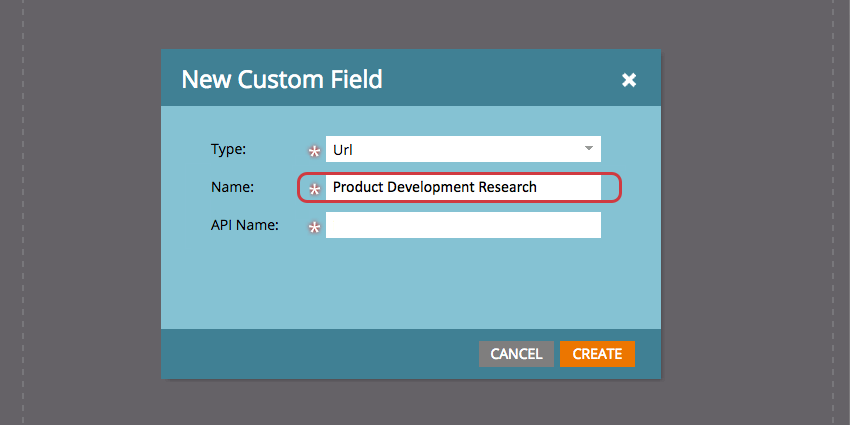Click the "New Custom Field" dialog title
The image size is (850, 425).
(281, 79)
